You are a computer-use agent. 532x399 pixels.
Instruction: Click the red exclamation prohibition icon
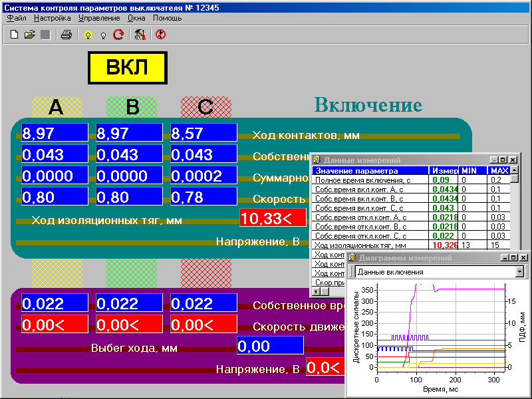tap(160, 35)
